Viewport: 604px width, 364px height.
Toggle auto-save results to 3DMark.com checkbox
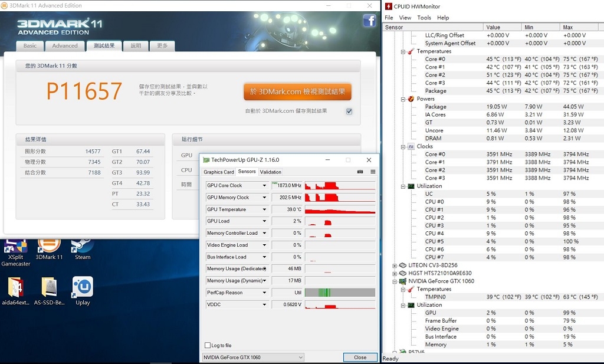349,112
